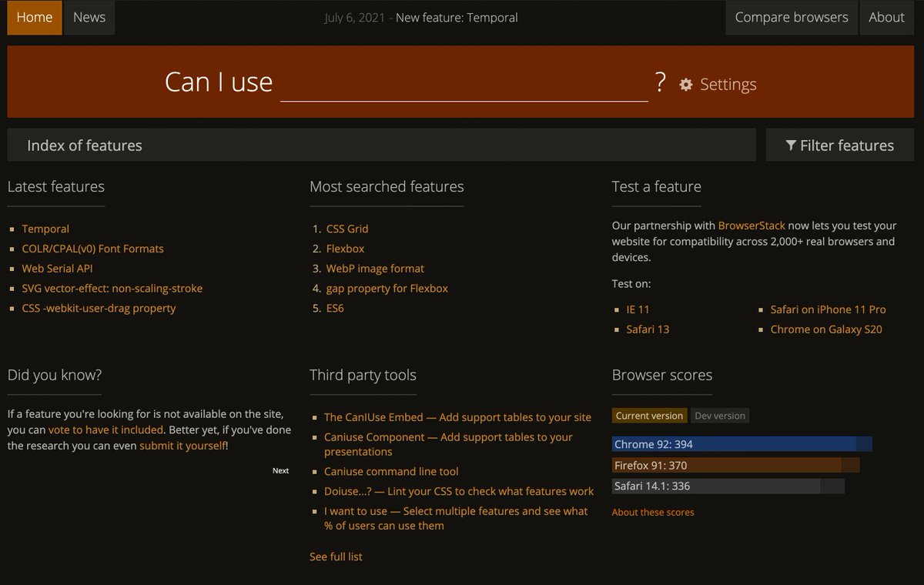Click the 'Test a feature' heading

(657, 186)
